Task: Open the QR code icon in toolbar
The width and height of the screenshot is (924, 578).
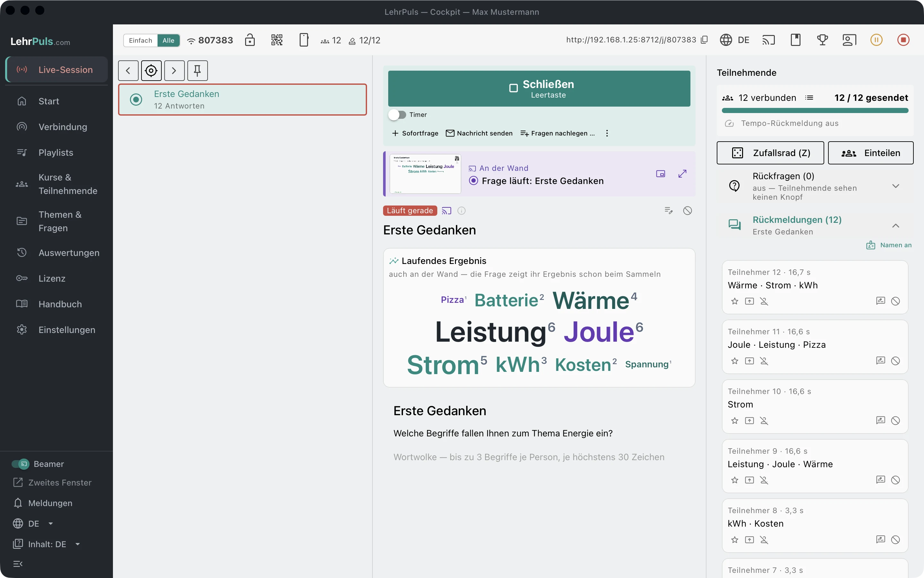Action: 277,40
